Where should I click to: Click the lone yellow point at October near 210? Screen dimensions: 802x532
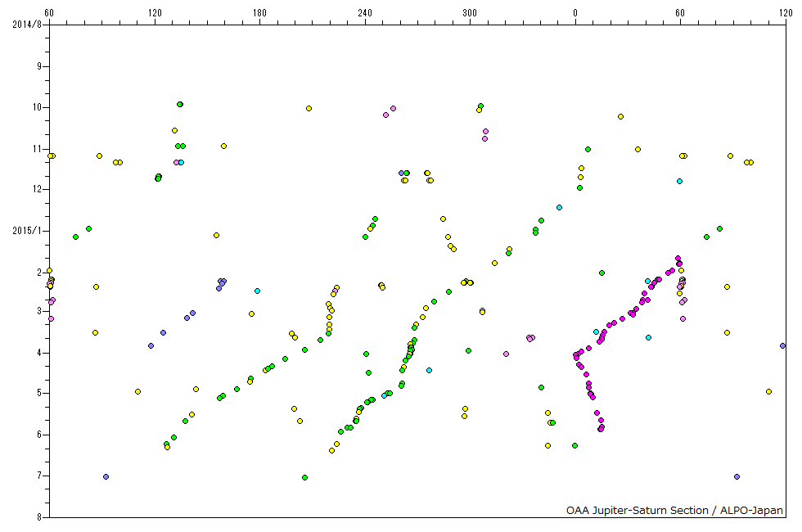pyautogui.click(x=309, y=108)
